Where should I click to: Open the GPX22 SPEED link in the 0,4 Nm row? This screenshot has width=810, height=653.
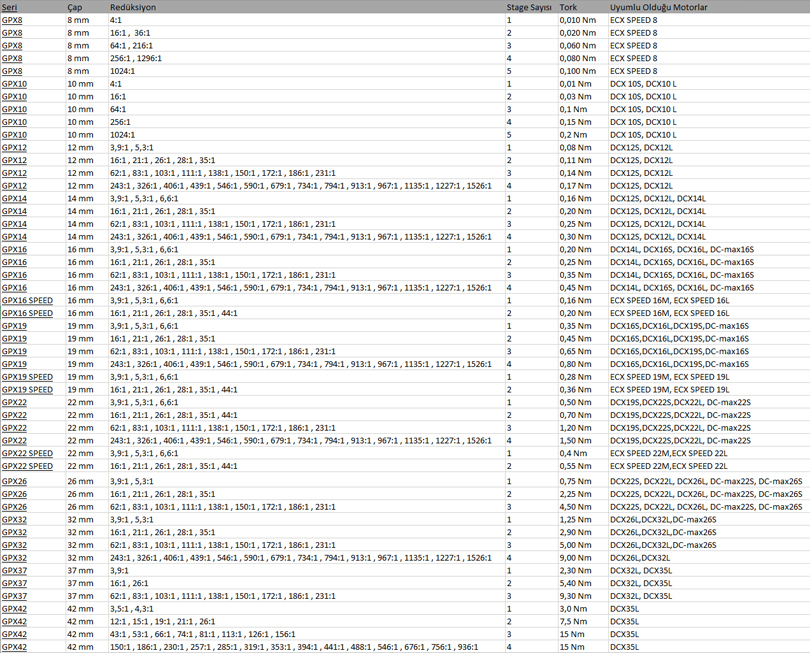point(27,454)
